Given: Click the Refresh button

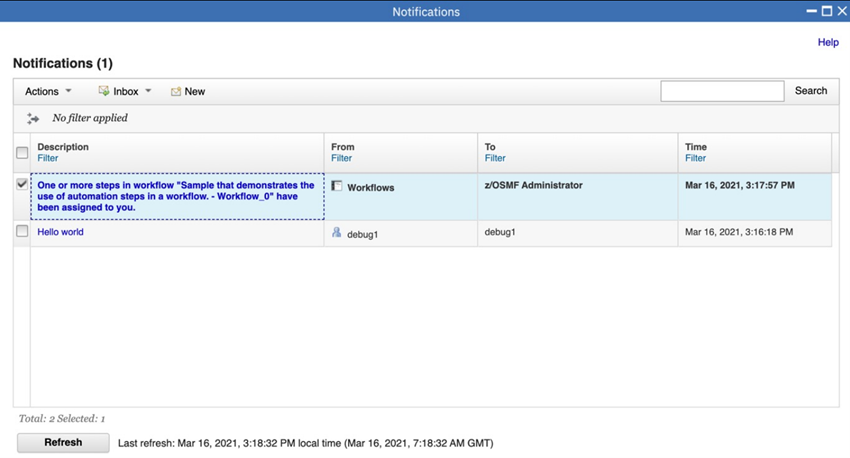Looking at the screenshot, I should (63, 443).
